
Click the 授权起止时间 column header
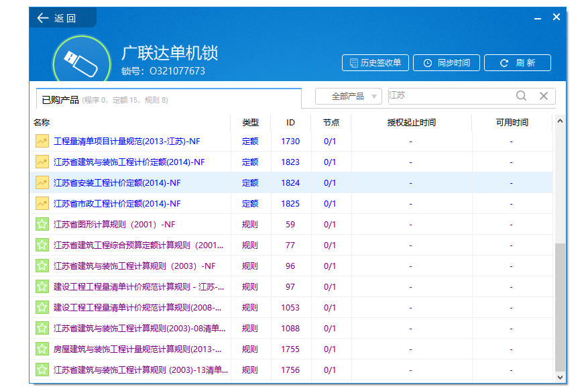click(x=412, y=122)
